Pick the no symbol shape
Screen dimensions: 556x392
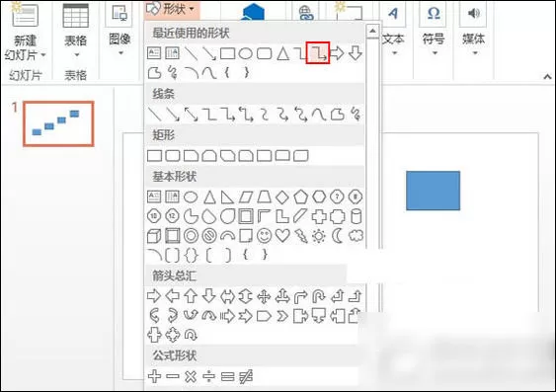tap(209, 236)
